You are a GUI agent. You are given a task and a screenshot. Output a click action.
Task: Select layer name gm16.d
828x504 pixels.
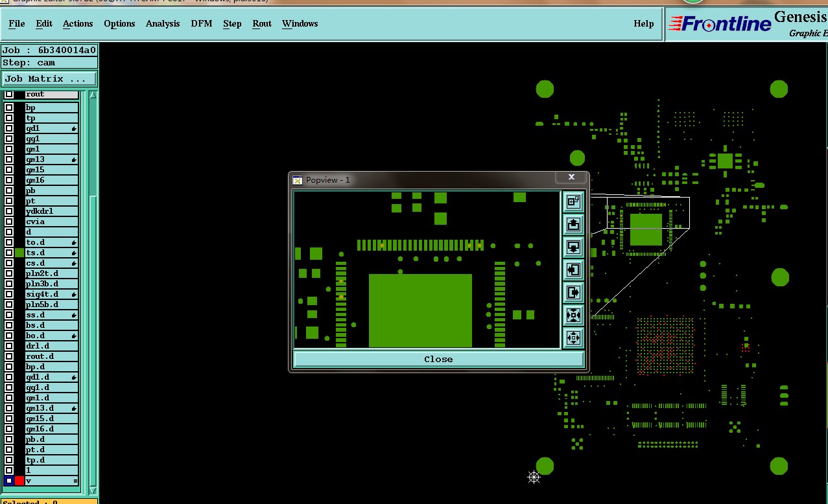(52, 429)
